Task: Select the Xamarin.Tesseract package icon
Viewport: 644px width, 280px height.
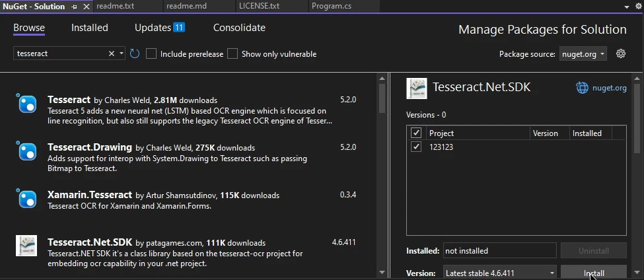Action: pyautogui.click(x=26, y=198)
